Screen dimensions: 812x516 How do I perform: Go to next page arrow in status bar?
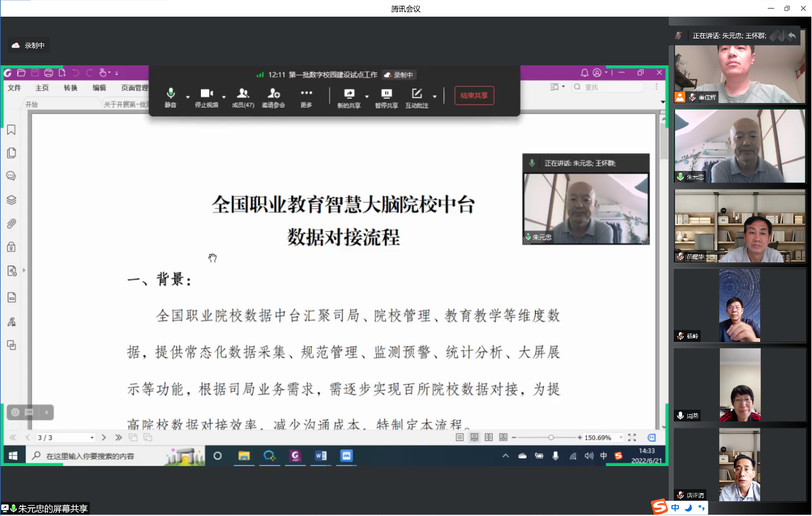pyautogui.click(x=104, y=437)
